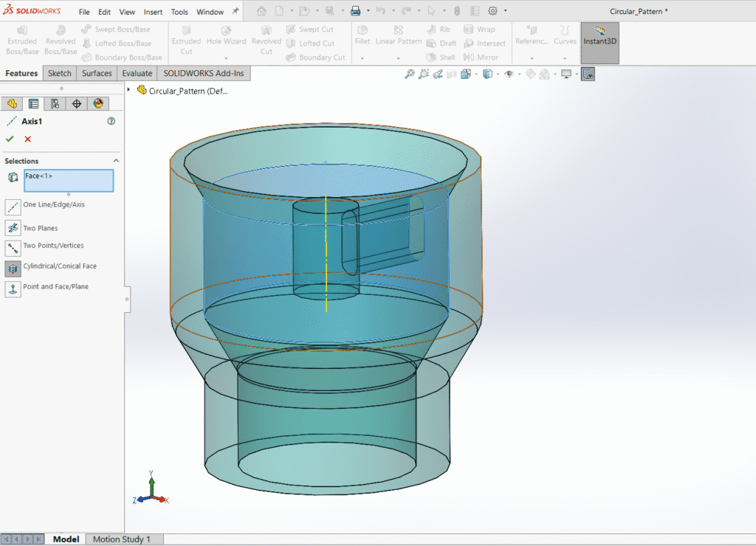
Task: Open the Tools menu
Action: (x=179, y=12)
